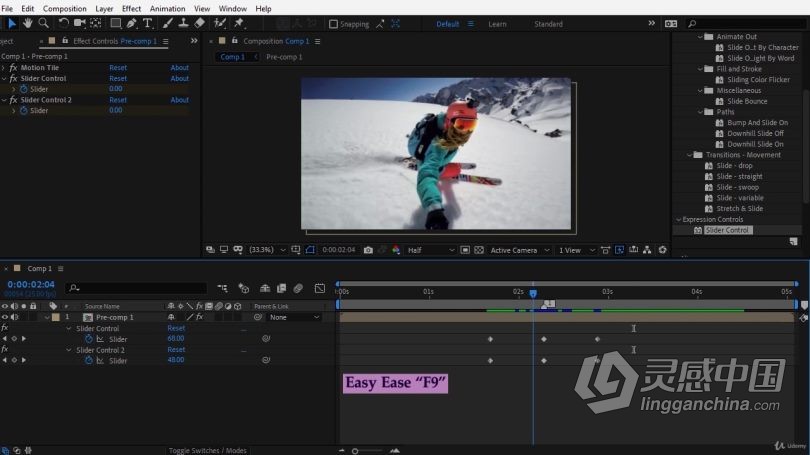Enable the Snapping checkbox

pyautogui.click(x=334, y=24)
